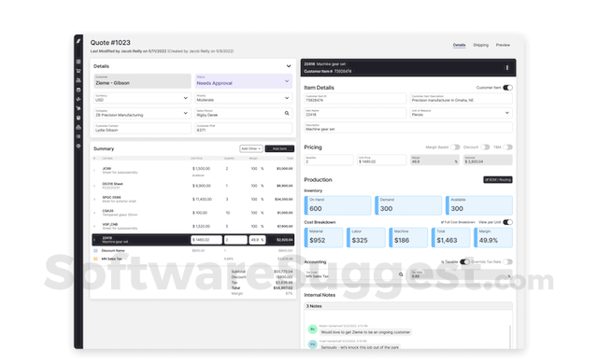
Task: Click the quantity box in selected row
Action: 235,240
